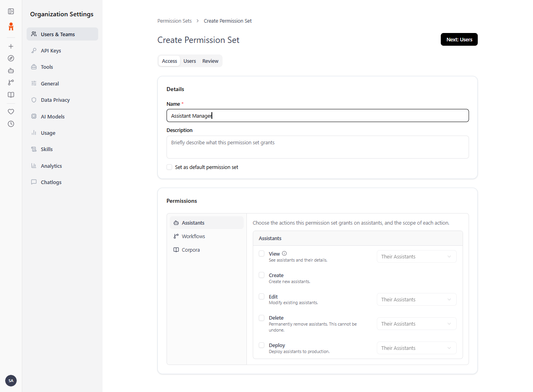The width and height of the screenshot is (533, 392).
Task: Click the key icon beside API Keys
Action: [34, 50]
